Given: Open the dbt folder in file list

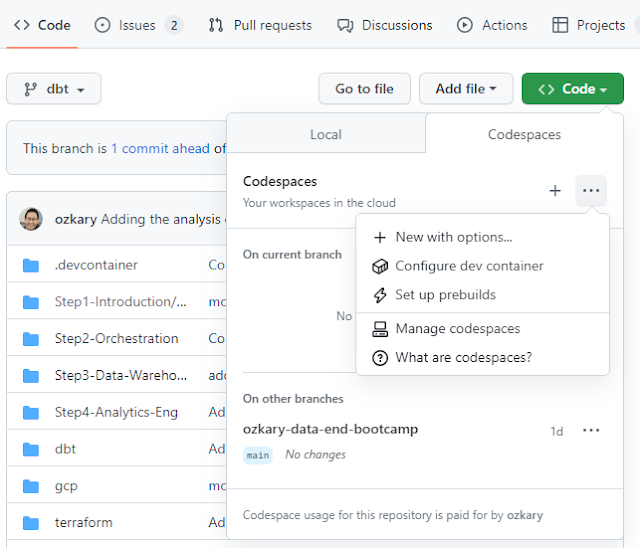Looking at the screenshot, I should [x=65, y=449].
